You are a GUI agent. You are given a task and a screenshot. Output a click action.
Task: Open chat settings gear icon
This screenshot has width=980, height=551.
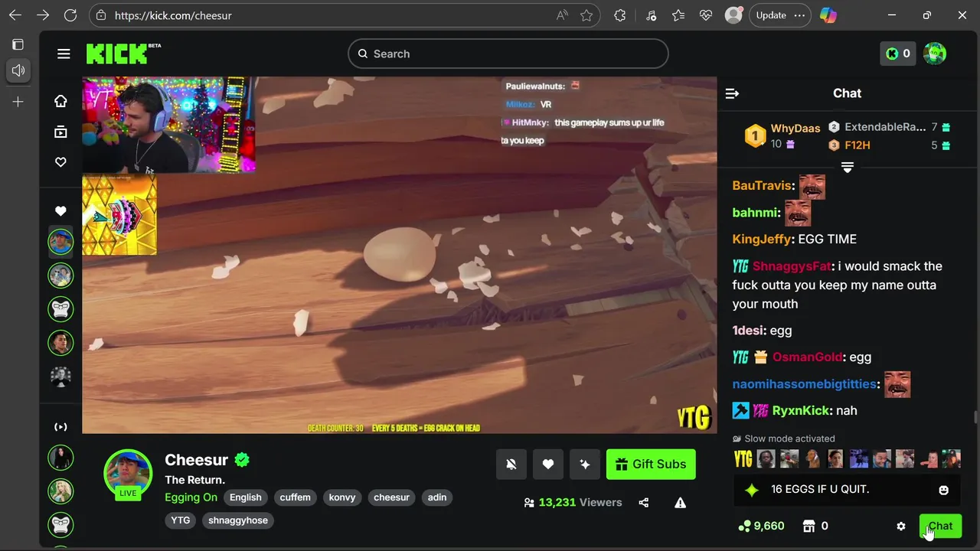pos(901,527)
